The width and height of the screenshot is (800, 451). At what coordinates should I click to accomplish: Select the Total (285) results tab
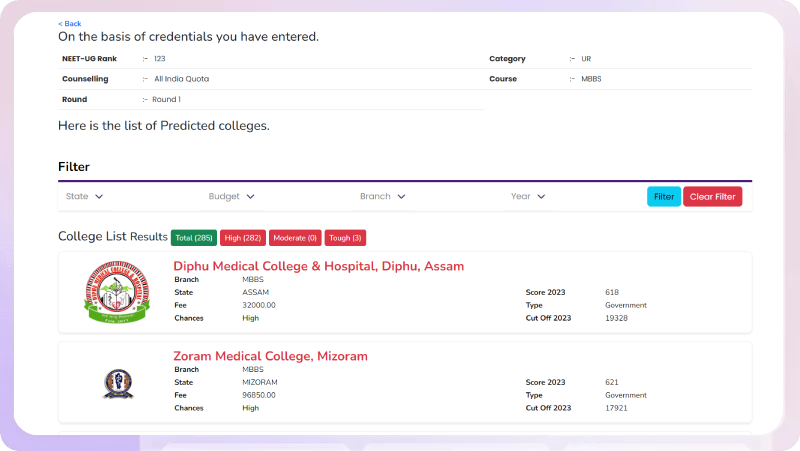coord(194,237)
